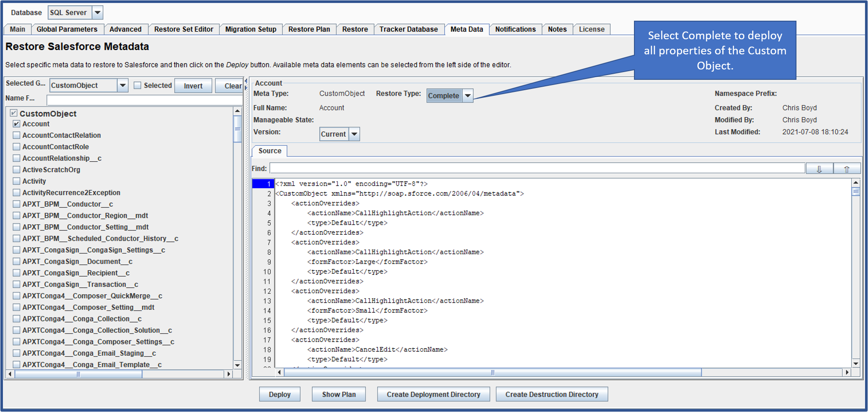Open the Notes tab
The height and width of the screenshot is (412, 868).
[x=557, y=29]
